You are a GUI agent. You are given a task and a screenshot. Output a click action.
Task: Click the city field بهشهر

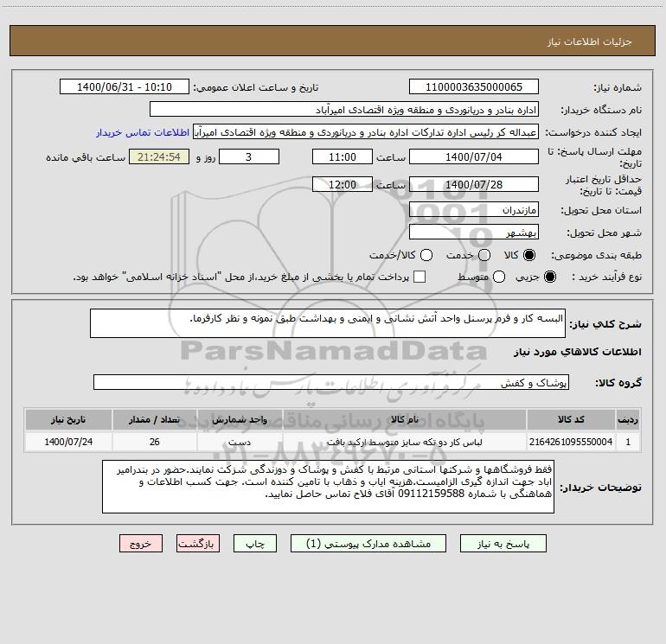pyautogui.click(x=474, y=232)
